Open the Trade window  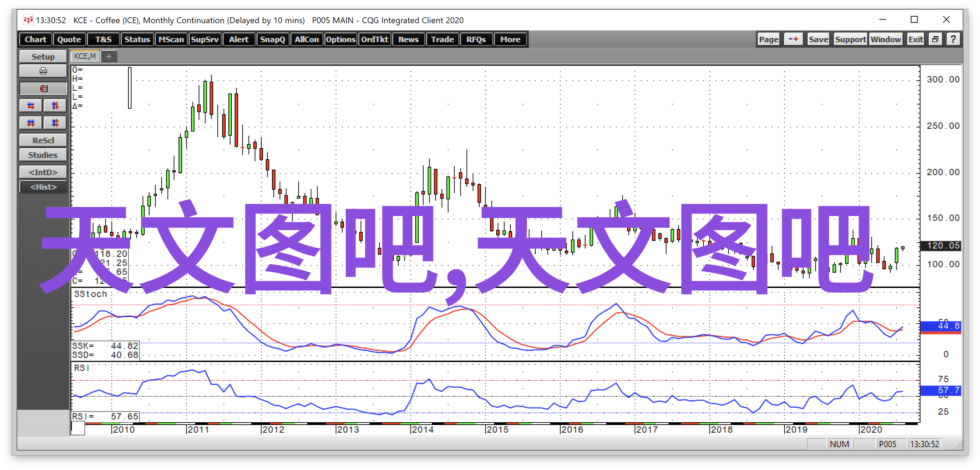[x=442, y=39]
